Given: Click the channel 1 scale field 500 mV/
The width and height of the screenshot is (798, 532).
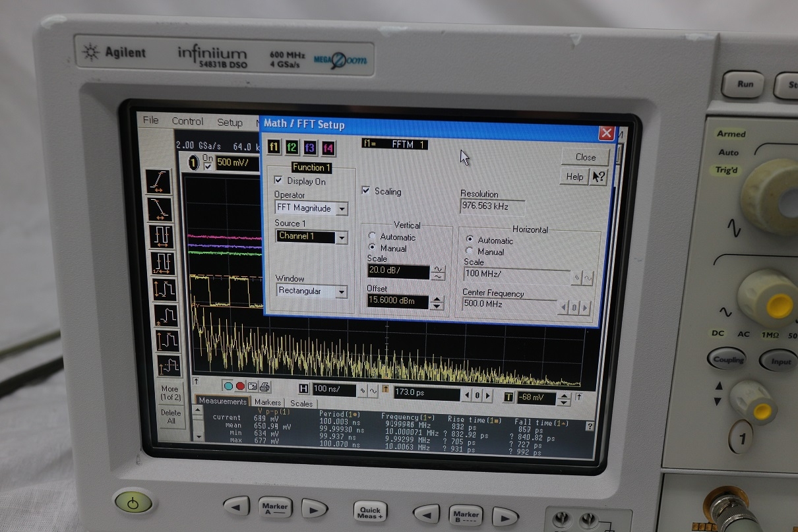Looking at the screenshot, I should [236, 162].
